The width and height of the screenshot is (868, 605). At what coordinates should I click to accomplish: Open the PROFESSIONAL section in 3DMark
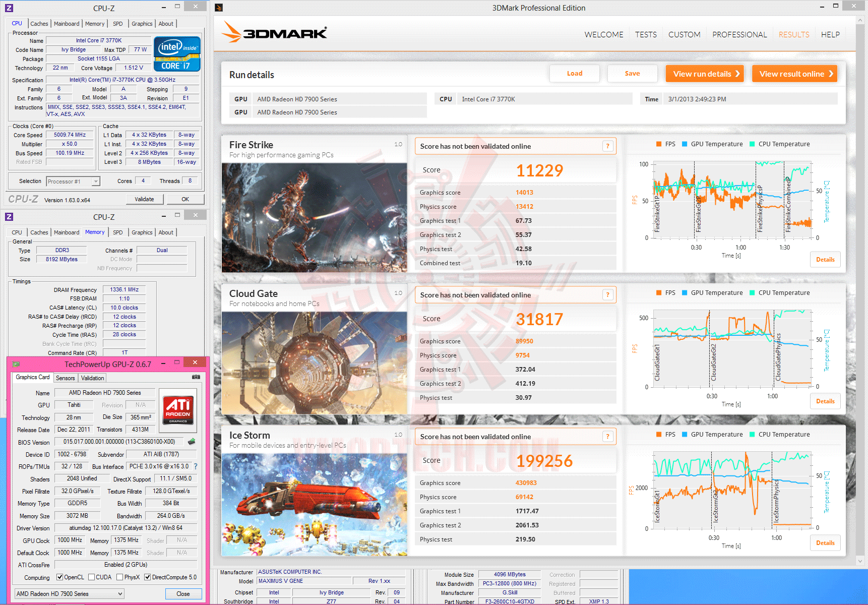pos(739,35)
